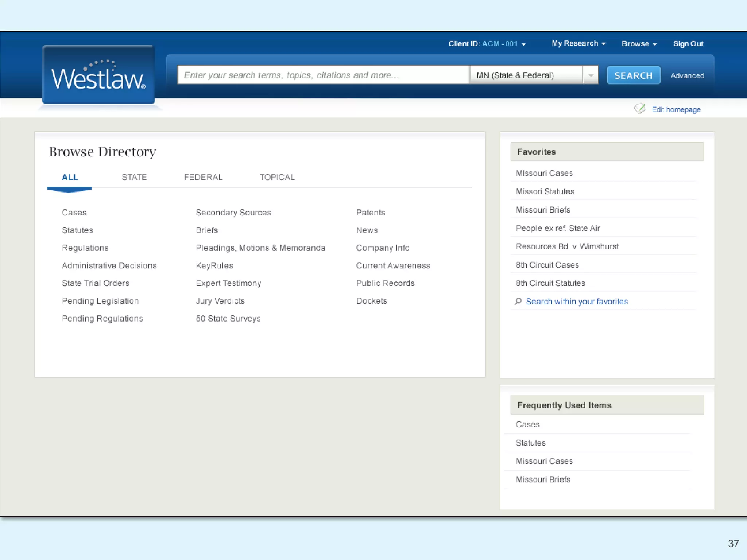Open the jurisdiction dropdown arrow
Screen dimensions: 747x560
pos(591,75)
